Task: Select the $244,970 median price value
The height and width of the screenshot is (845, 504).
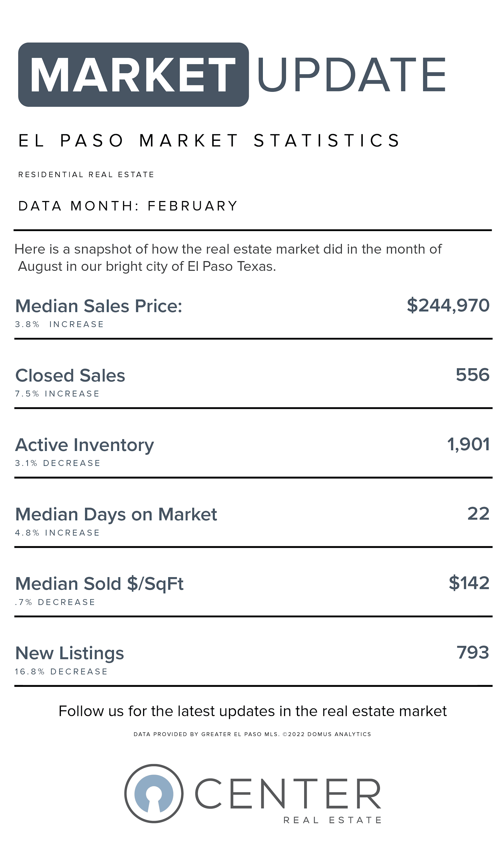Action: tap(448, 305)
